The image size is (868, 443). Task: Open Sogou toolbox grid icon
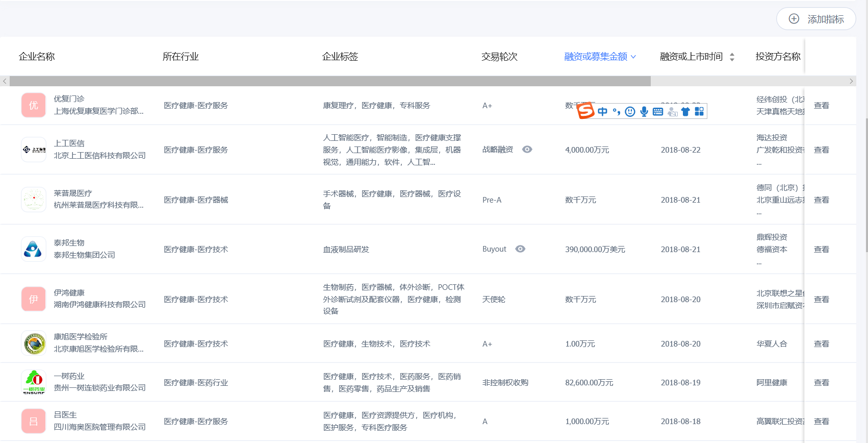coord(699,111)
